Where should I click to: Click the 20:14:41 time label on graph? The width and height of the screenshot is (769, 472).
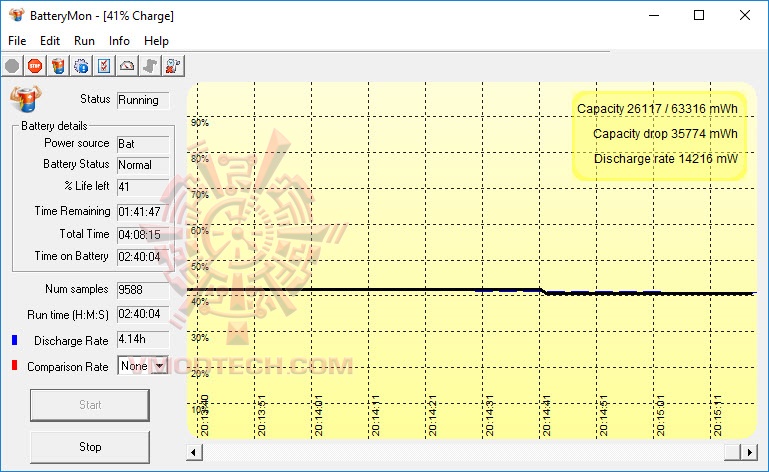point(546,416)
